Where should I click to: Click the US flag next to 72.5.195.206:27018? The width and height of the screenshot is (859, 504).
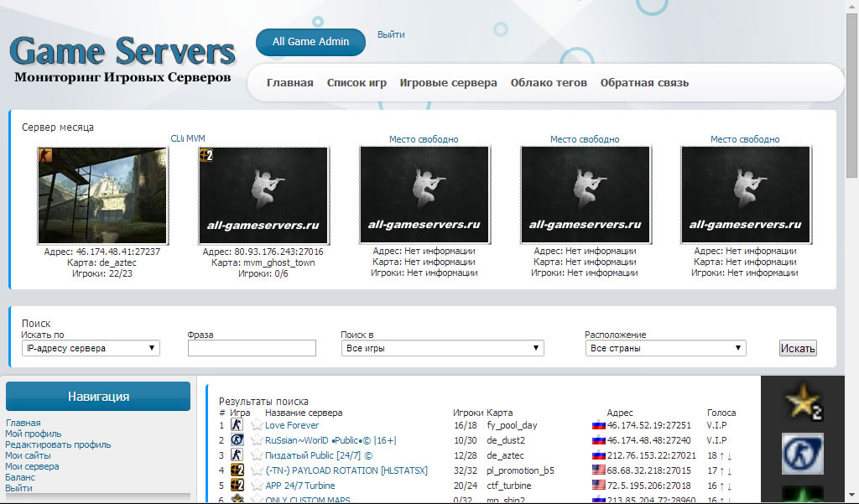(x=598, y=486)
